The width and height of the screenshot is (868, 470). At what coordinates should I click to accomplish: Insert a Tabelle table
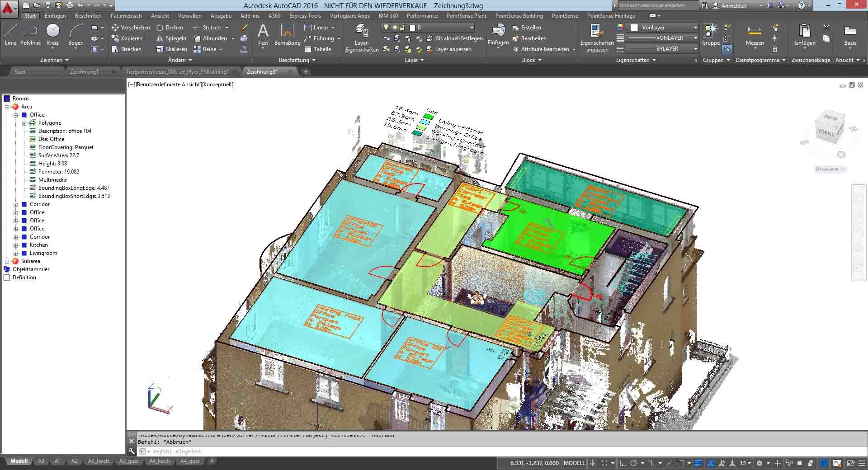[317, 49]
